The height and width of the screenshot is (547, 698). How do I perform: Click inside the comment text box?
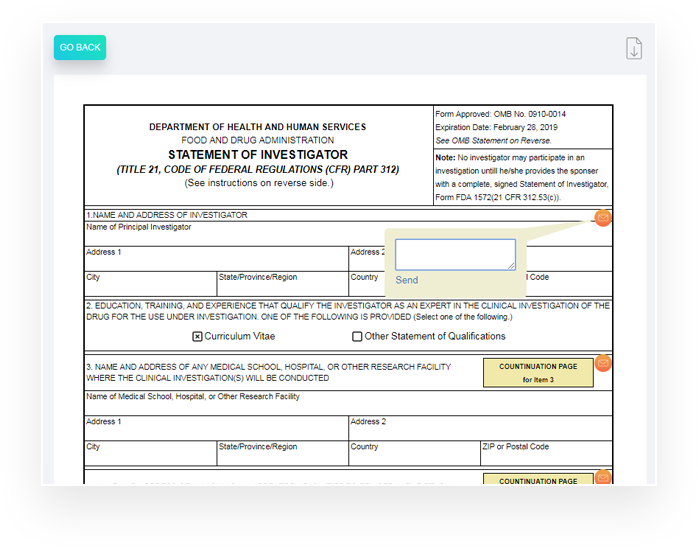coord(455,254)
